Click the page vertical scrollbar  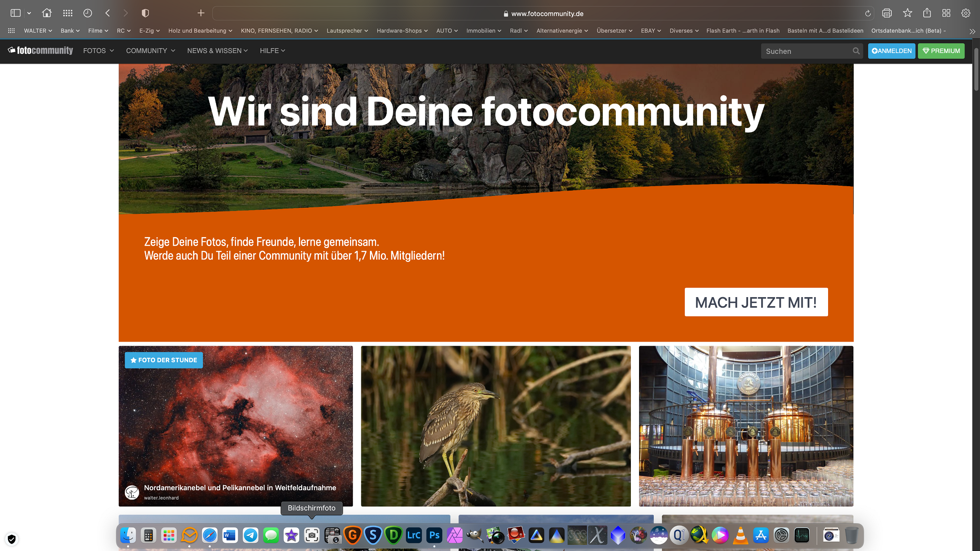coord(976,69)
